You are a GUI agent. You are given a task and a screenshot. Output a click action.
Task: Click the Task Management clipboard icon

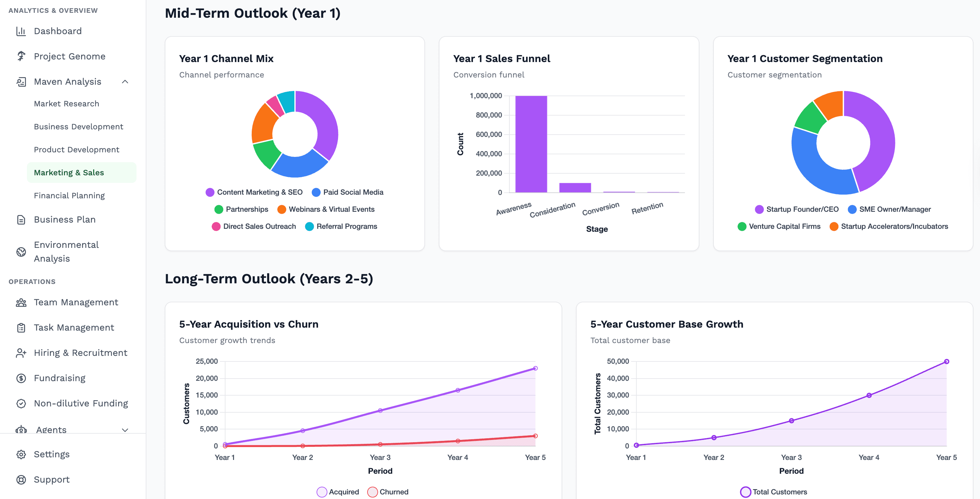click(21, 328)
